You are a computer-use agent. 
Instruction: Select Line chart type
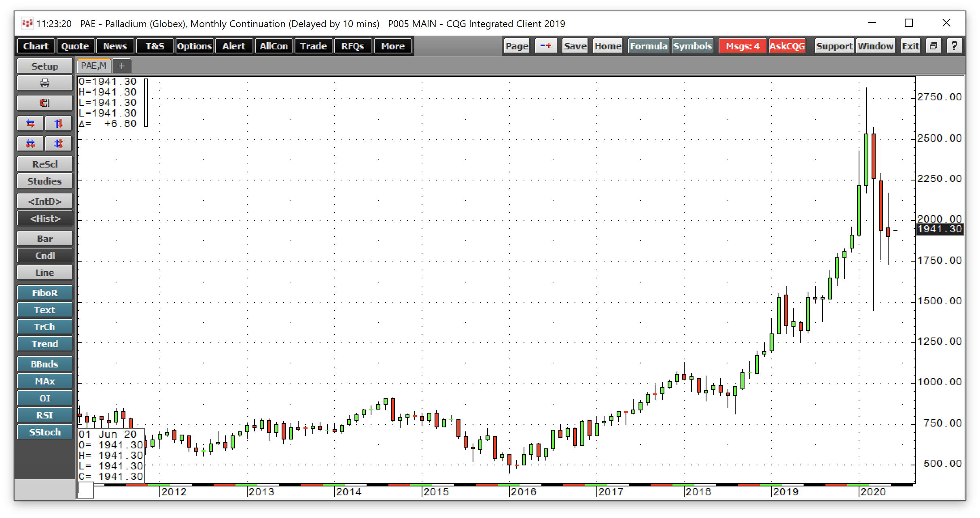click(45, 272)
